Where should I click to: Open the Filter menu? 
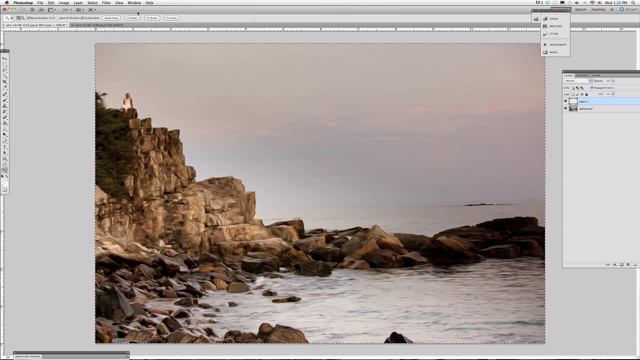[106, 2]
